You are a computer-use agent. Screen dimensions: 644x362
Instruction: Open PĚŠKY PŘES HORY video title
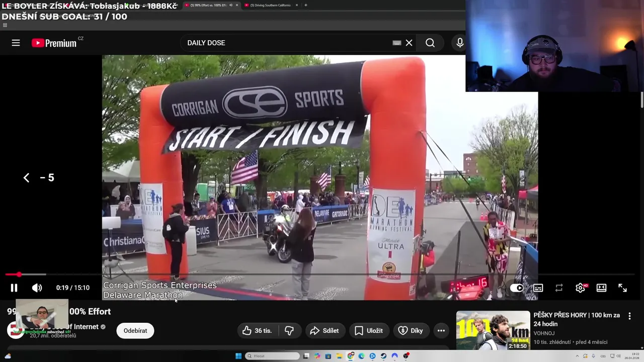point(577,319)
